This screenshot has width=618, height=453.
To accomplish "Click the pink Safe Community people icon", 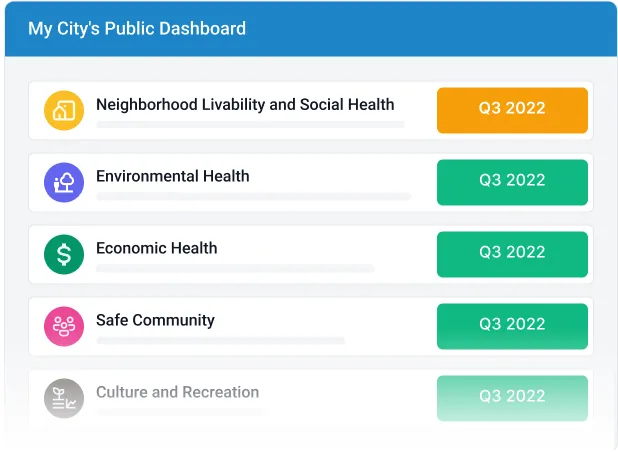I will point(64,326).
